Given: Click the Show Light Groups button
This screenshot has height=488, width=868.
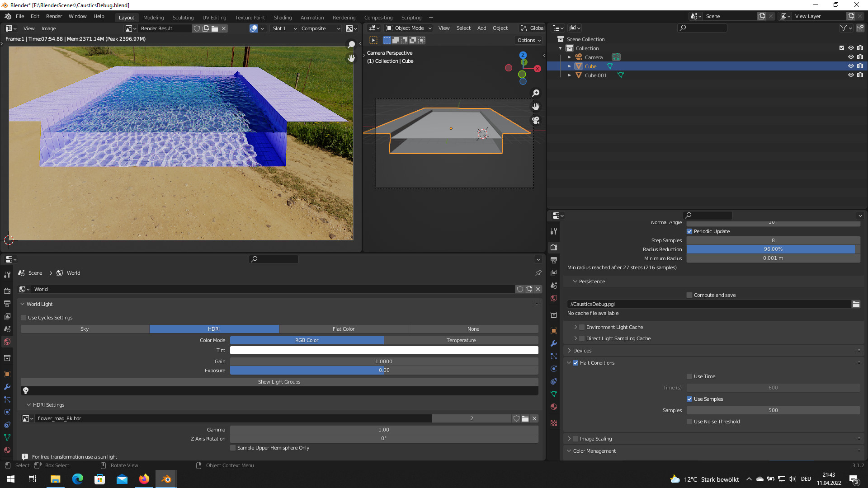Looking at the screenshot, I should point(279,382).
